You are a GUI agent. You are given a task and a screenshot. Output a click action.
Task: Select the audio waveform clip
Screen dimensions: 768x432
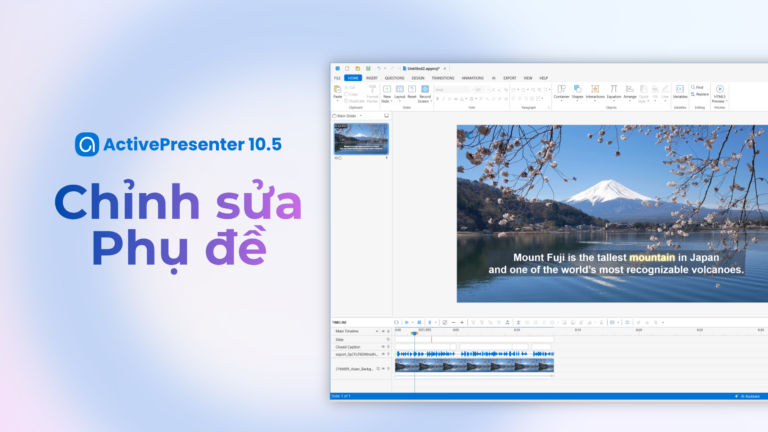tap(474, 354)
